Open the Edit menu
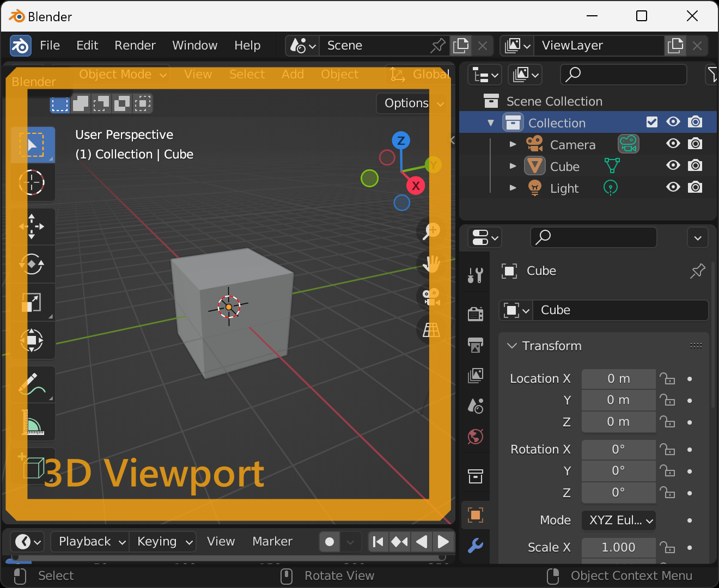 pos(87,46)
